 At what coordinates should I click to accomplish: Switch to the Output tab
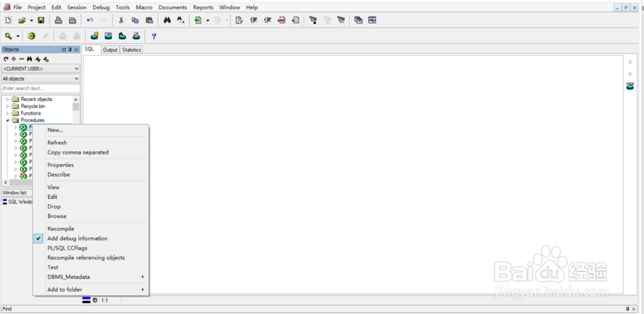coord(110,50)
